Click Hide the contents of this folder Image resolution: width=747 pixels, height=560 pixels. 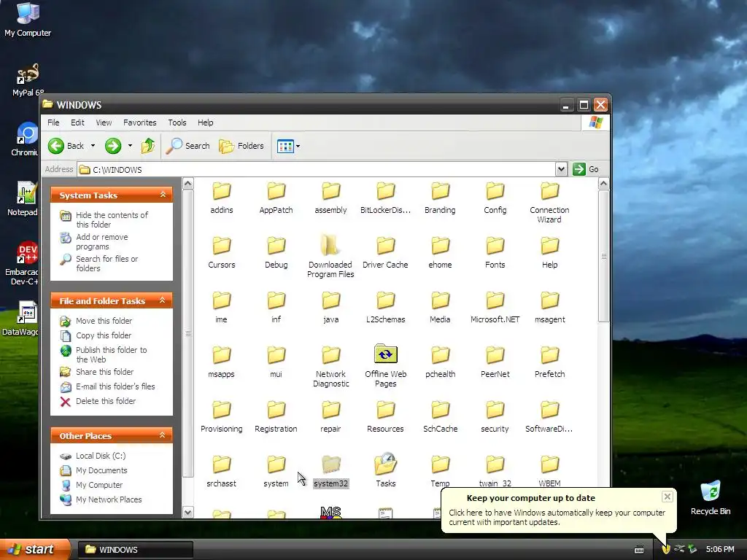coord(112,219)
